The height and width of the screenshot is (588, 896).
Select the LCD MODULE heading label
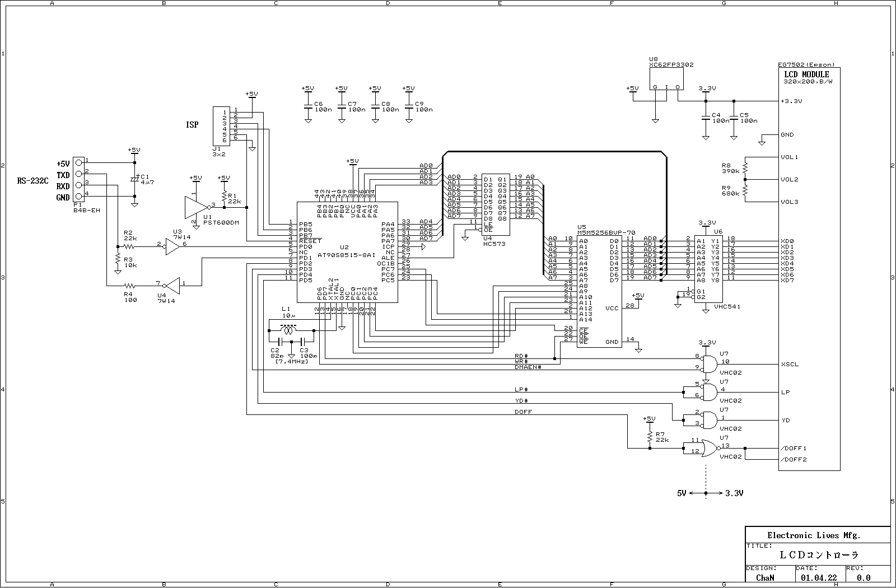[x=806, y=74]
